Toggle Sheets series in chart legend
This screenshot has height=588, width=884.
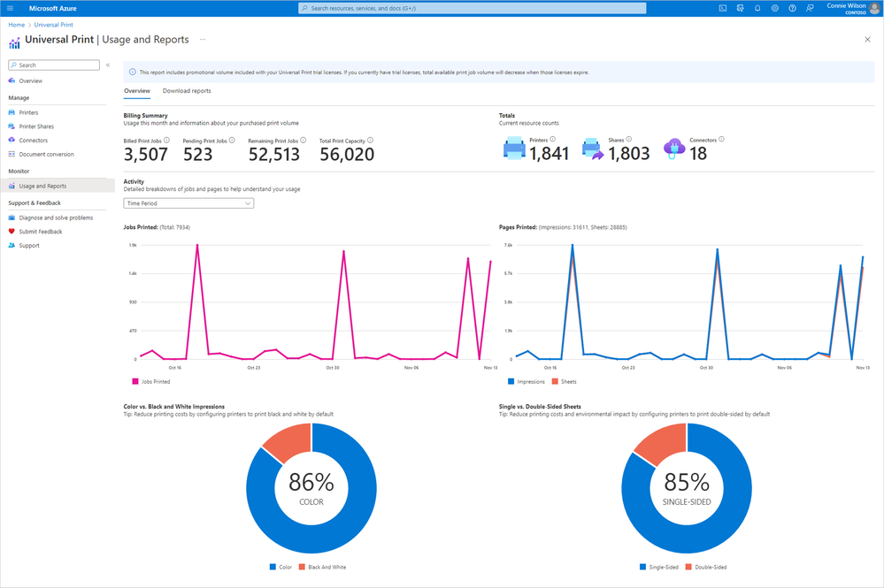(x=564, y=381)
